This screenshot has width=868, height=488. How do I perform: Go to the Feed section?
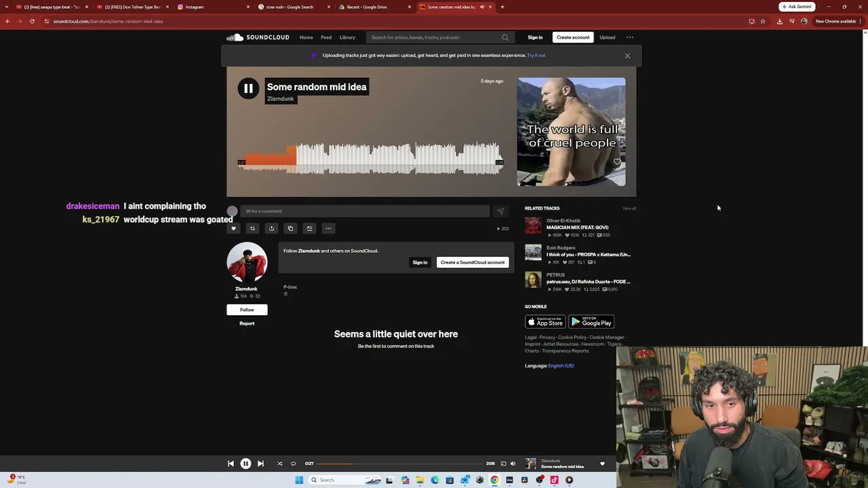pyautogui.click(x=326, y=37)
